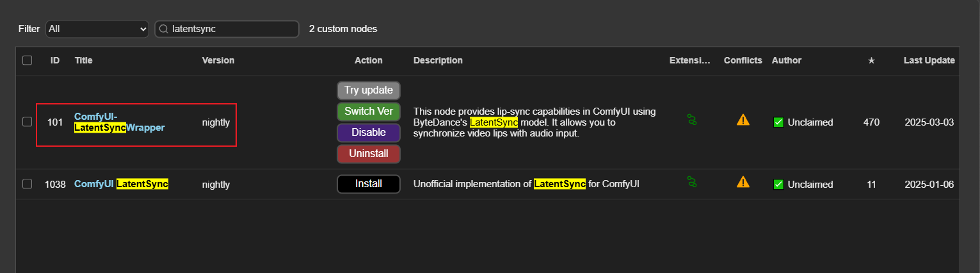Click conflict warning icon for ComfyUI-LatentSyncWrapper
This screenshot has width=980, height=273.
743,120
